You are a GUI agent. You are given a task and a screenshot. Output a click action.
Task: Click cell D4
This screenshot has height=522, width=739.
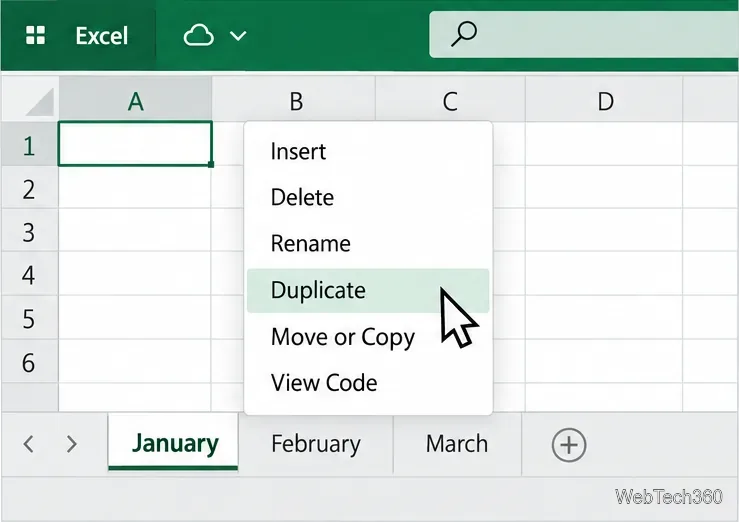(604, 273)
